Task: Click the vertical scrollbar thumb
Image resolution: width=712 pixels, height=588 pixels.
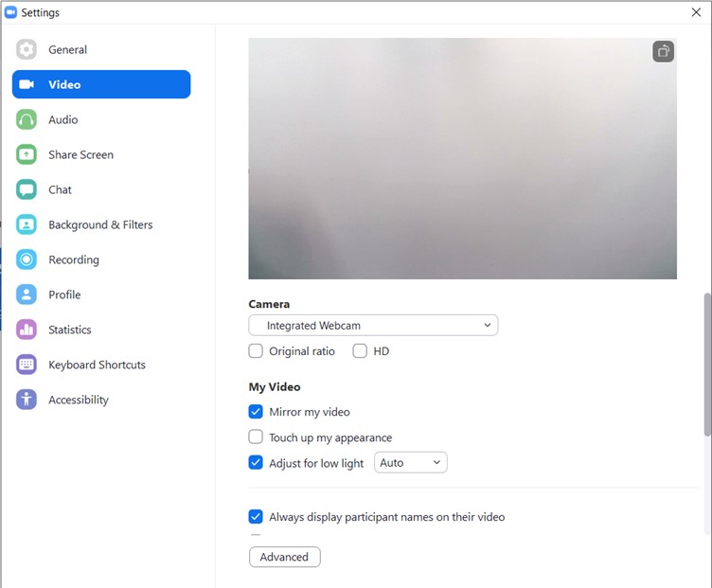Action: (707, 365)
